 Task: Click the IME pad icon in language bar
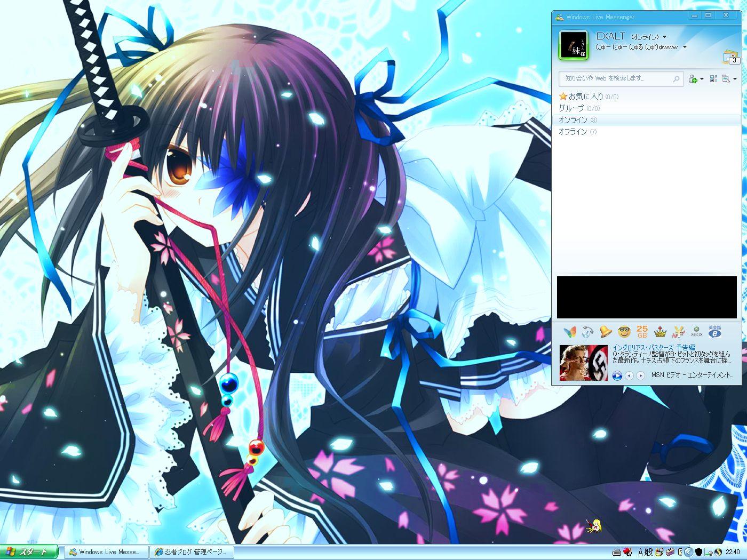(x=659, y=552)
